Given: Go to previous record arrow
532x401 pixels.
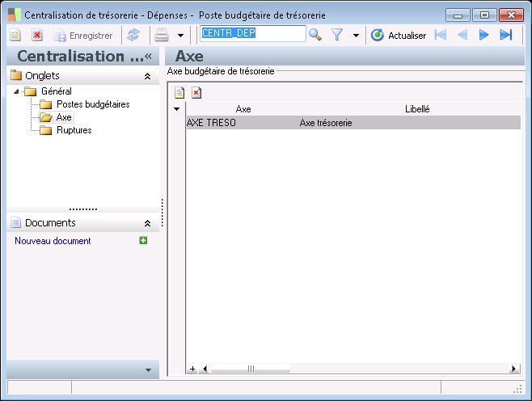Looking at the screenshot, I should [462, 35].
